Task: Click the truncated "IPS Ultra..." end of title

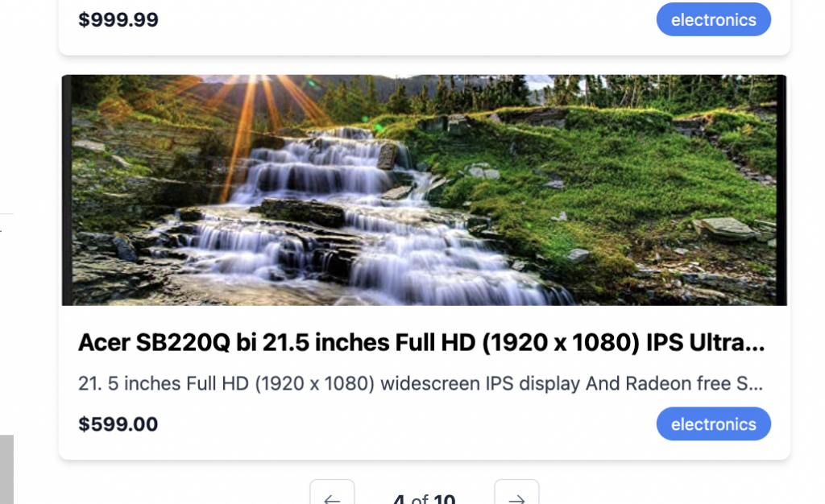Action: click(x=705, y=343)
